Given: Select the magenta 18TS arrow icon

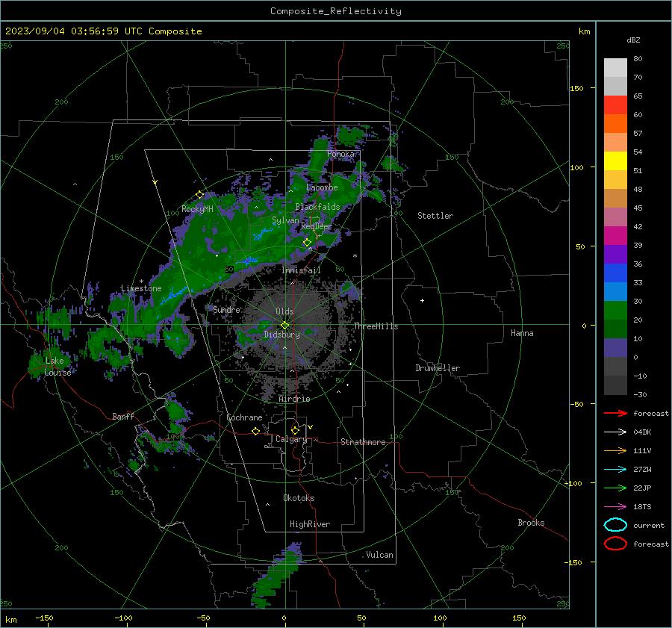Looking at the screenshot, I should click(x=615, y=507).
